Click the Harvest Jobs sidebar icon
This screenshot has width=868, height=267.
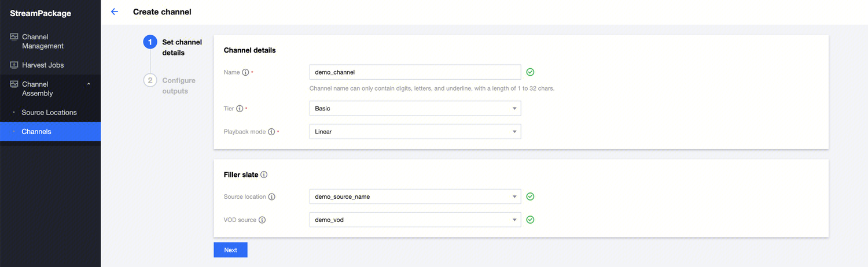click(x=14, y=65)
